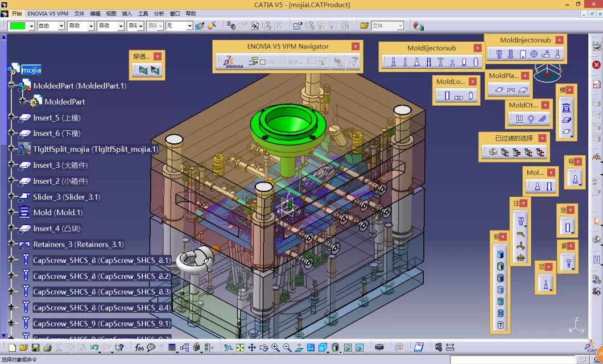Expand the Slider_3 (Slider_3.1) node
The width and height of the screenshot is (603, 364).
(x=11, y=196)
